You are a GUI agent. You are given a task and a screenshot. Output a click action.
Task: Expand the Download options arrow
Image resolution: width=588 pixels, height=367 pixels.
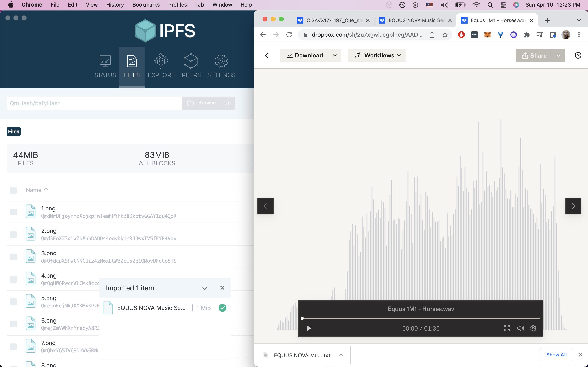point(335,55)
